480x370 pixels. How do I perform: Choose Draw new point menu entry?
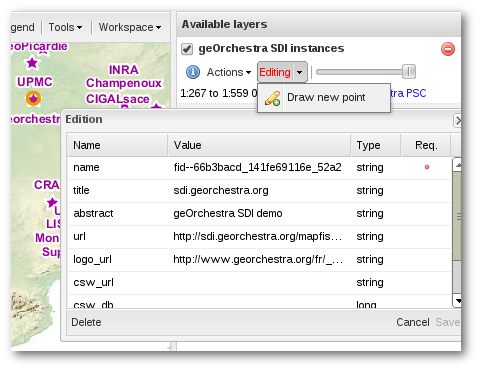[x=324, y=98]
